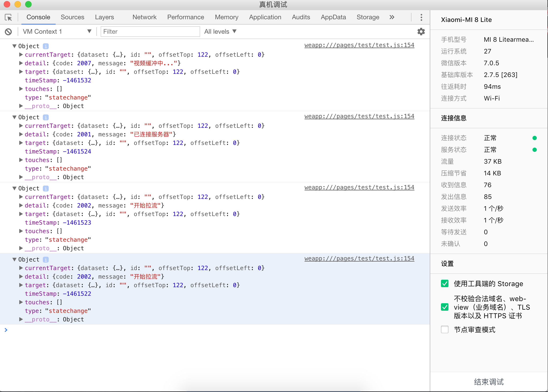Open the Layers tab
548x392 pixels.
(x=104, y=17)
